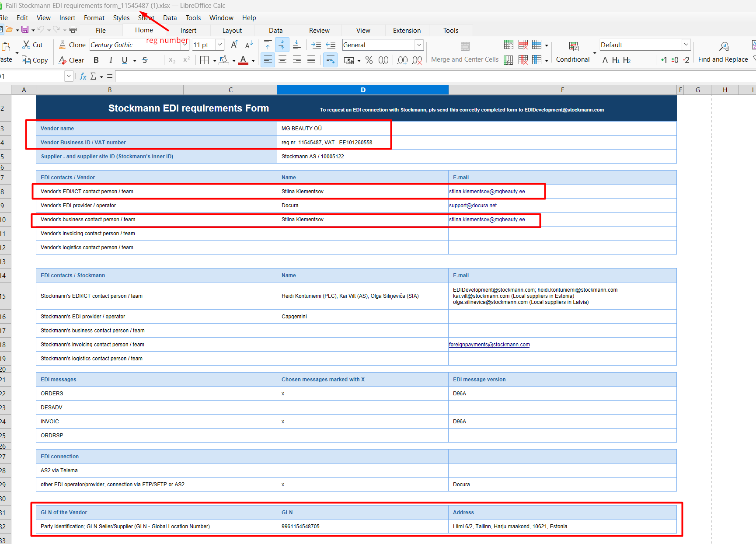Click the Format as Percent icon

click(369, 60)
